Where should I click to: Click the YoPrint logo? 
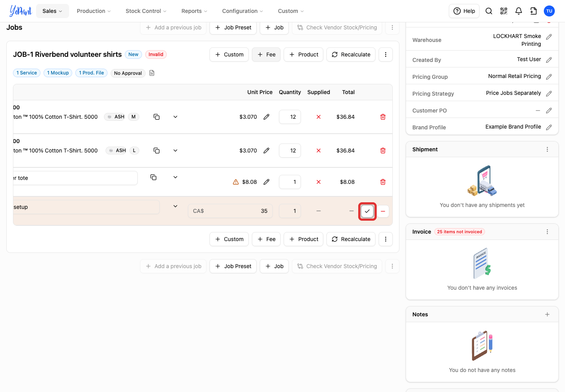(21, 11)
